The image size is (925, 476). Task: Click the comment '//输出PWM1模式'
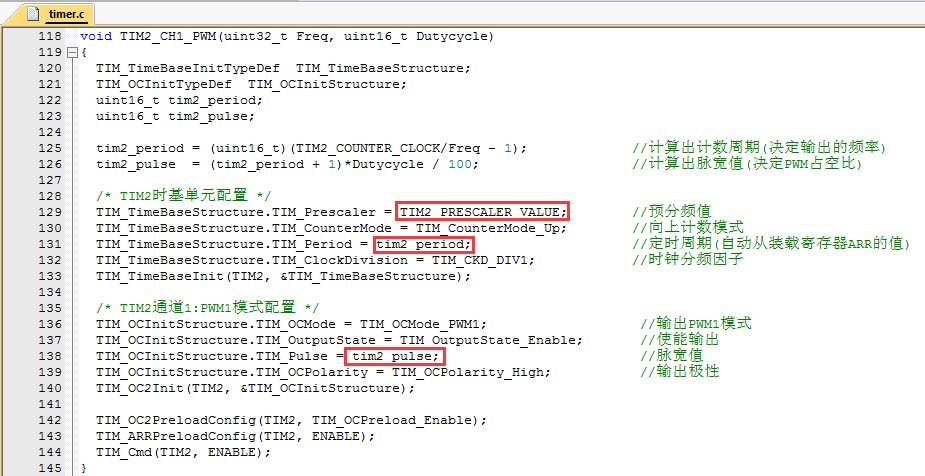(696, 323)
